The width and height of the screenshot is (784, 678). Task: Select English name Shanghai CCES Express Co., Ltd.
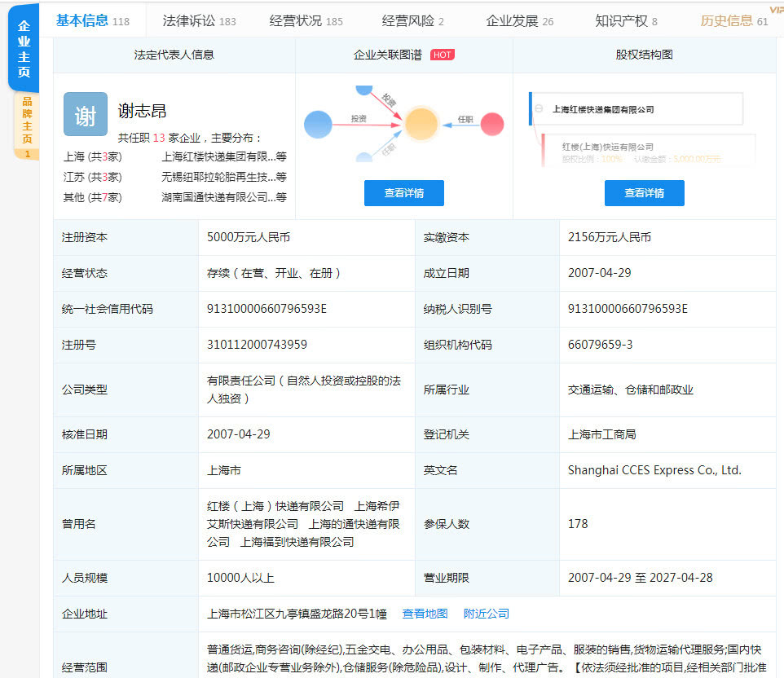654,470
